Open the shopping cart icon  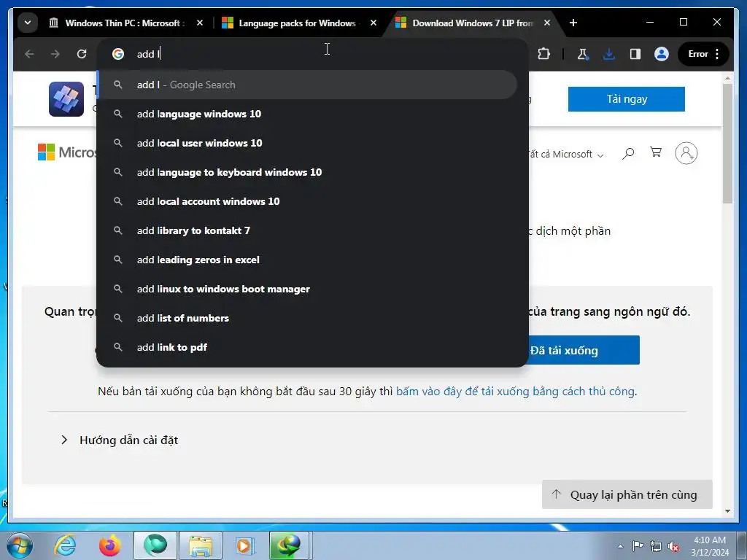pos(656,152)
